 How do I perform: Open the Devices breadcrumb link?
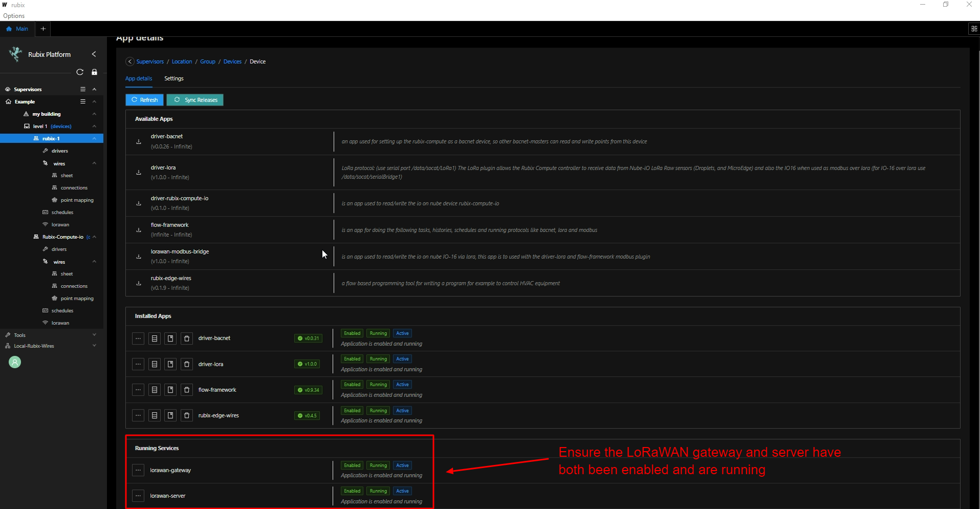coord(232,61)
